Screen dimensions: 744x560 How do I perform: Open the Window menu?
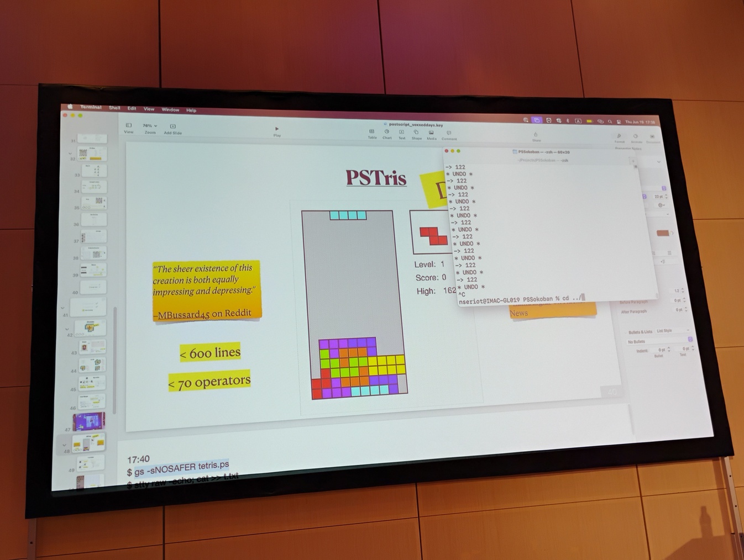(x=170, y=109)
